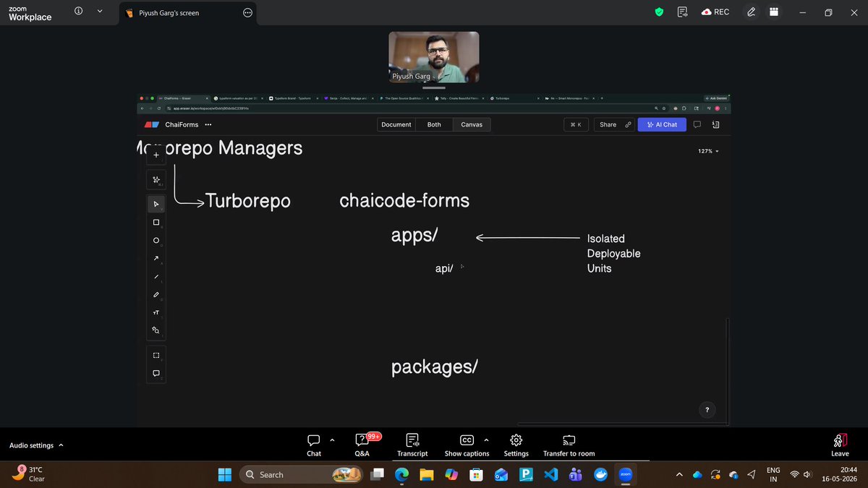Select the text tool
This screenshot has width=868, height=488.
[x=156, y=312]
